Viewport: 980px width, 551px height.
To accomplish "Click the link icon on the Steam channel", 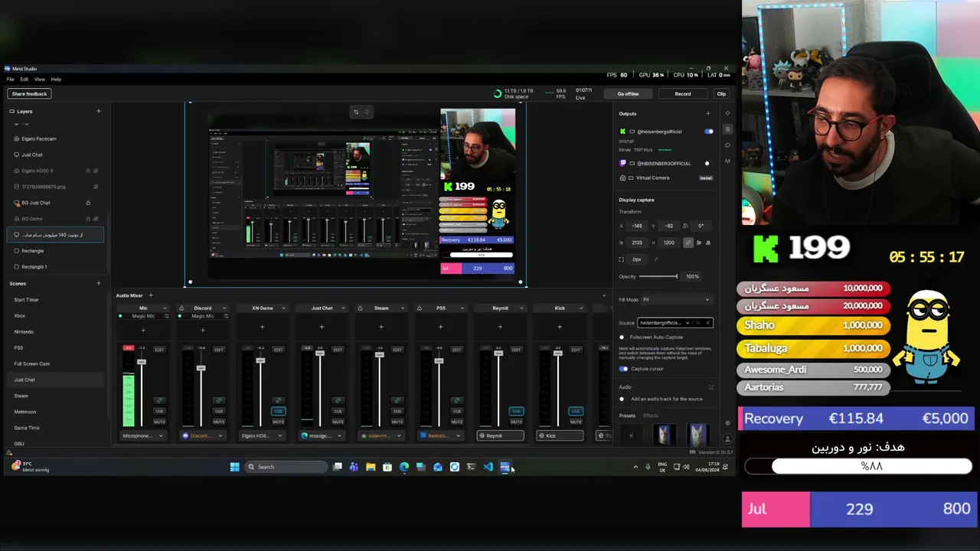I will click(x=397, y=400).
